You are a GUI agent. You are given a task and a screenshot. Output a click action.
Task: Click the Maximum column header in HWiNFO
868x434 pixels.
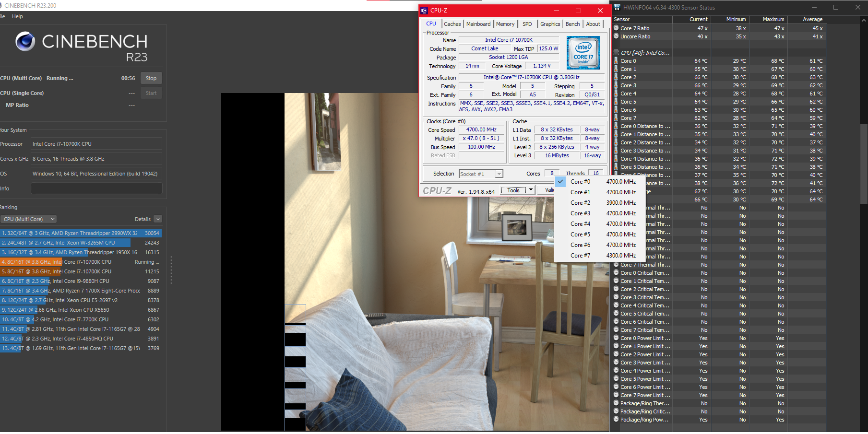click(768, 19)
